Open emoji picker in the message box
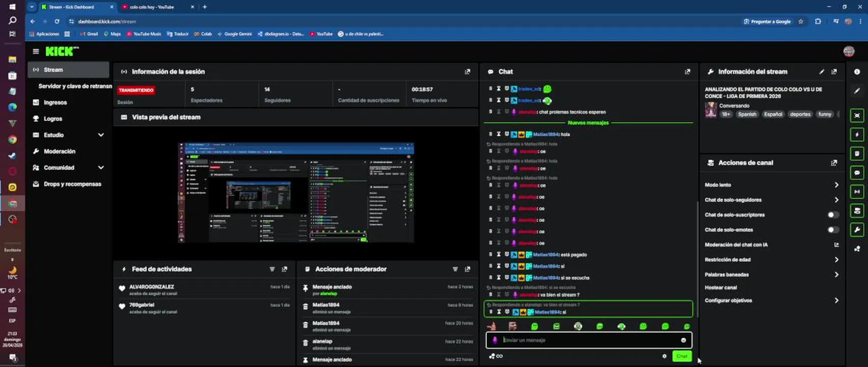Image resolution: width=868 pixels, height=367 pixels. [683, 340]
